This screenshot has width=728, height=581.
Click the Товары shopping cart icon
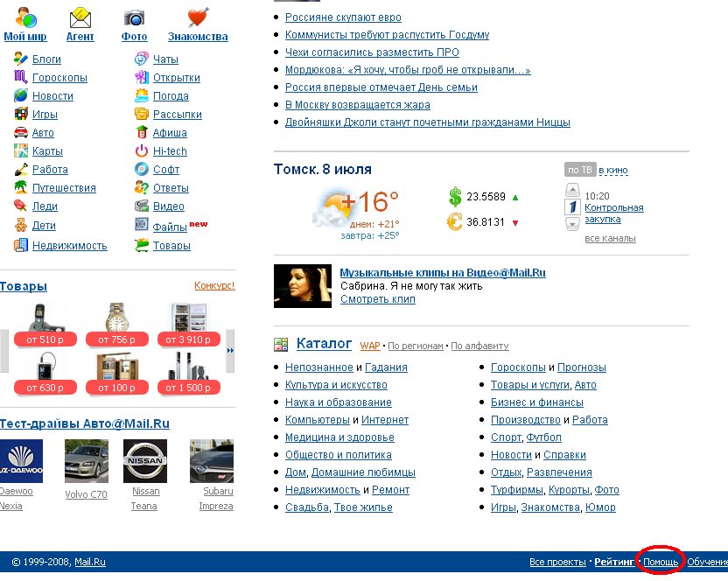click(142, 245)
